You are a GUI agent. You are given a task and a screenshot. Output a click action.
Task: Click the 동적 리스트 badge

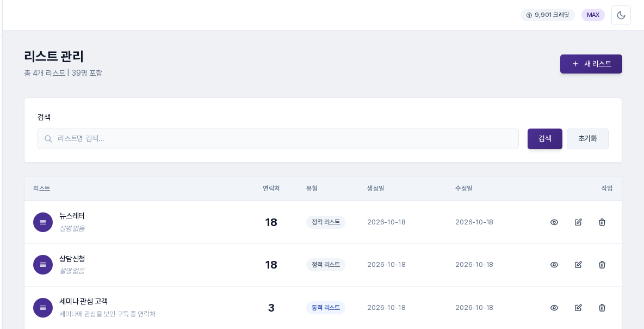(x=326, y=308)
